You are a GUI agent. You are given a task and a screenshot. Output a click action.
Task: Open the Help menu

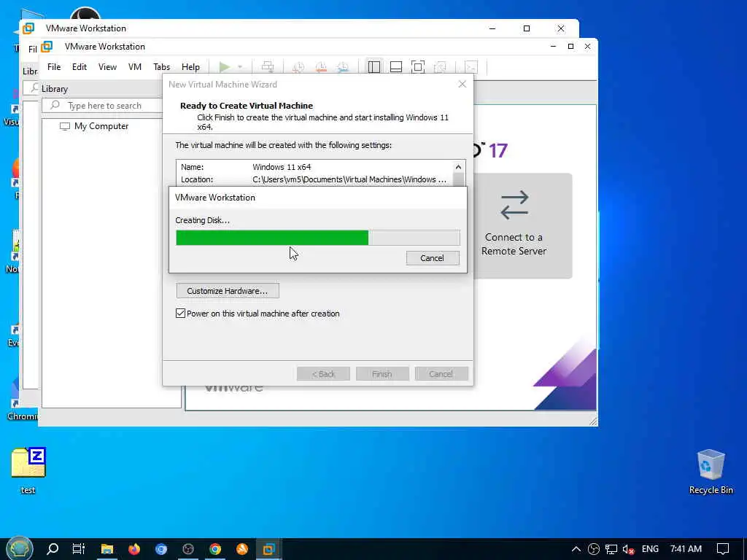tap(190, 67)
